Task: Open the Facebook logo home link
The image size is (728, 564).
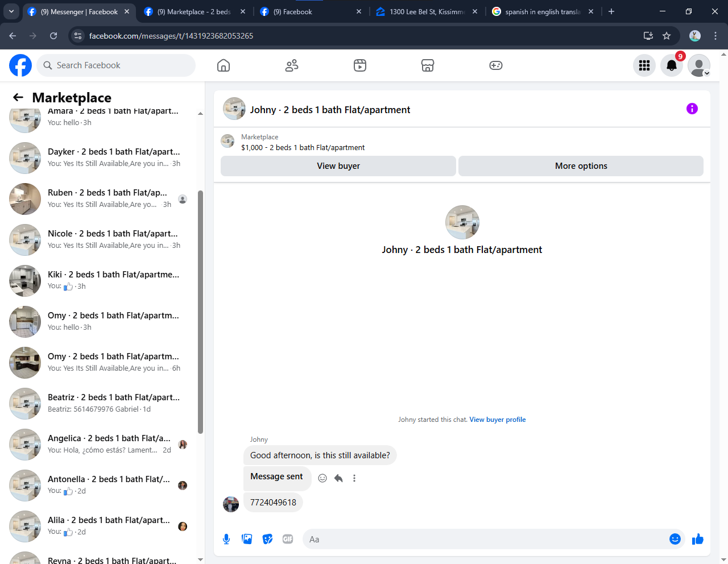Action: (20, 65)
